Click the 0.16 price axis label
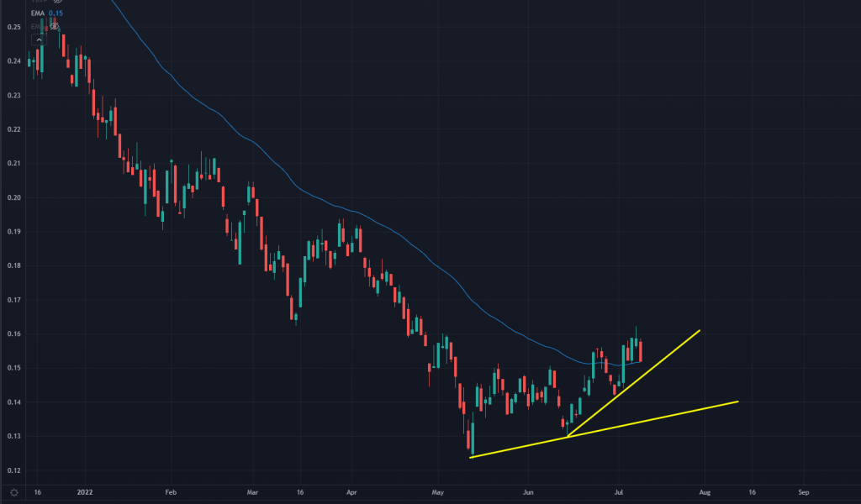Screen dimensions: 861x504 click(14, 334)
